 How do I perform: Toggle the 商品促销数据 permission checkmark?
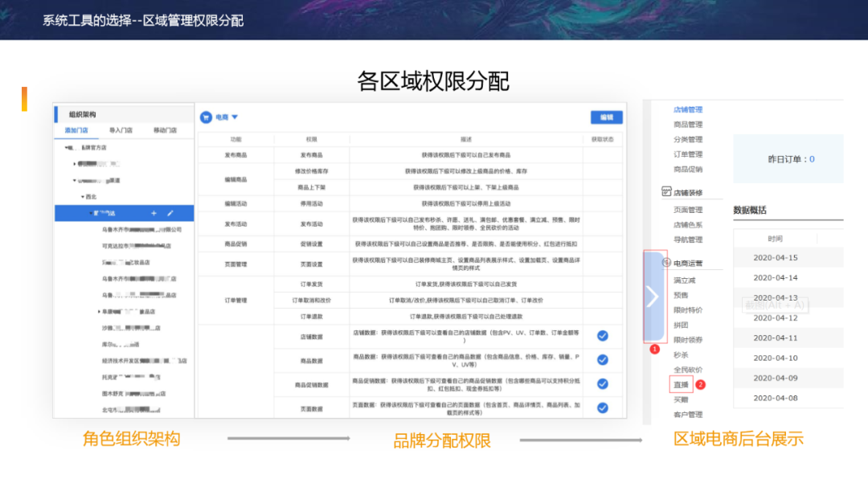[x=602, y=384]
